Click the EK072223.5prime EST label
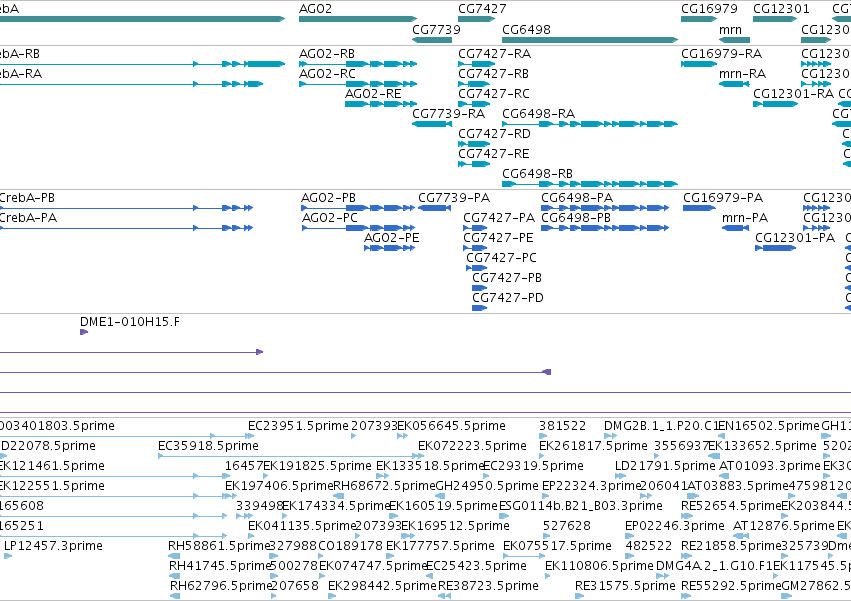 pos(472,446)
